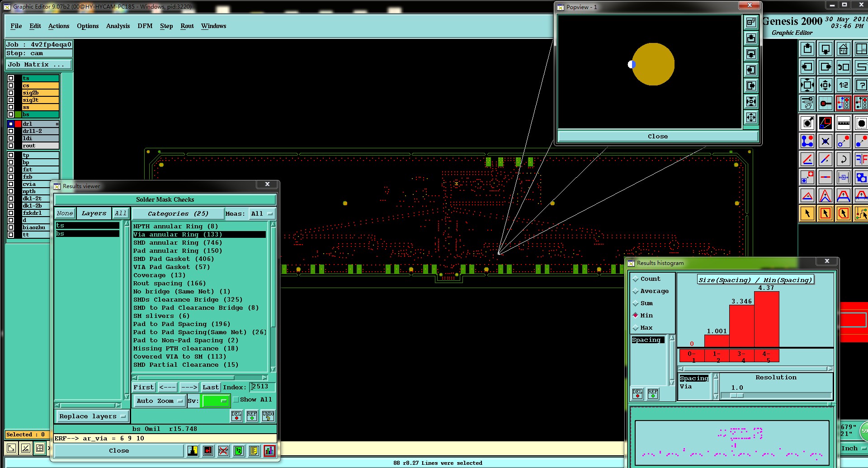Viewport: 868px width, 468px height.
Task: Click the UNDO icon in Results viewer
Action: click(268, 416)
